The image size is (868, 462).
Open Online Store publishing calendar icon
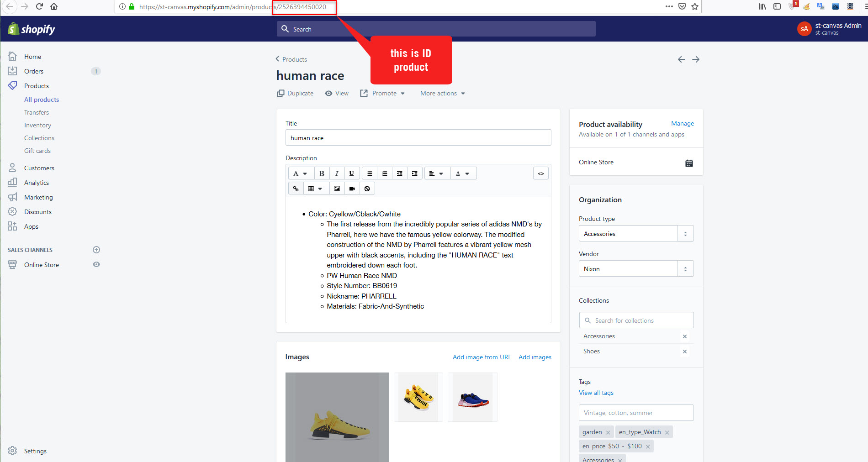click(x=689, y=163)
